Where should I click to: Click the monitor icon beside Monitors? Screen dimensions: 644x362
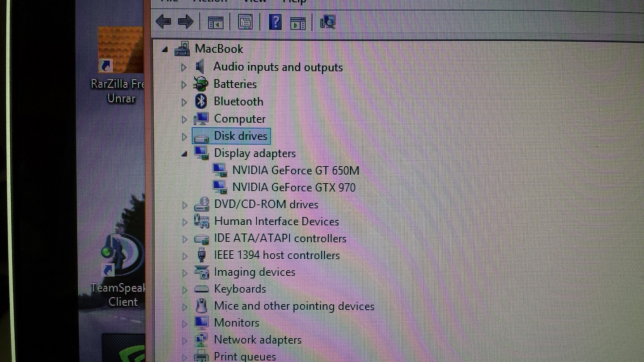[202, 322]
